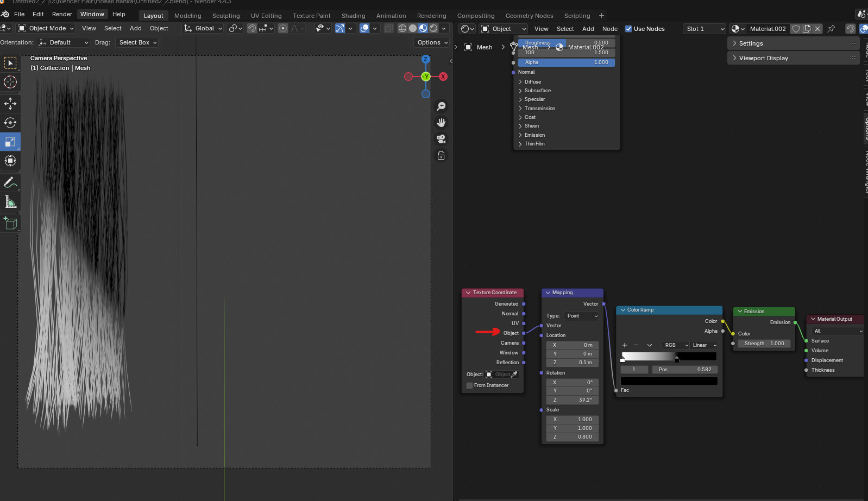Switch to the Geometry Nodes workspace tab
The image size is (868, 501).
pyautogui.click(x=529, y=16)
